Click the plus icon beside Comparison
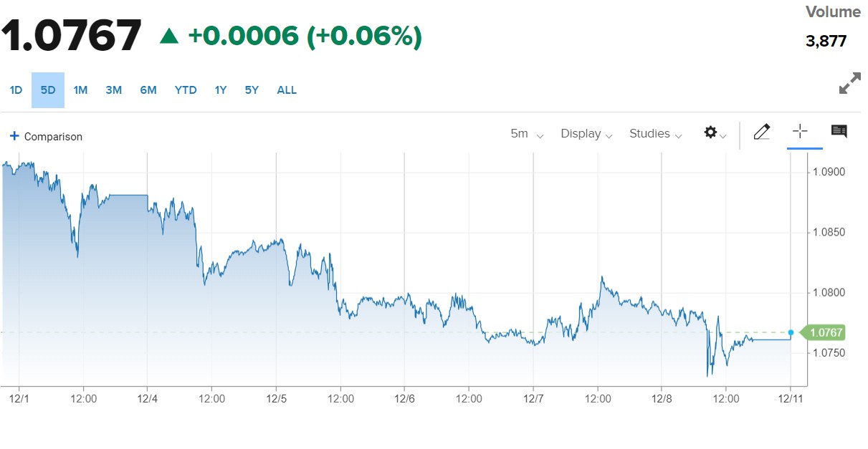This screenshot has width=868, height=449. [x=14, y=136]
